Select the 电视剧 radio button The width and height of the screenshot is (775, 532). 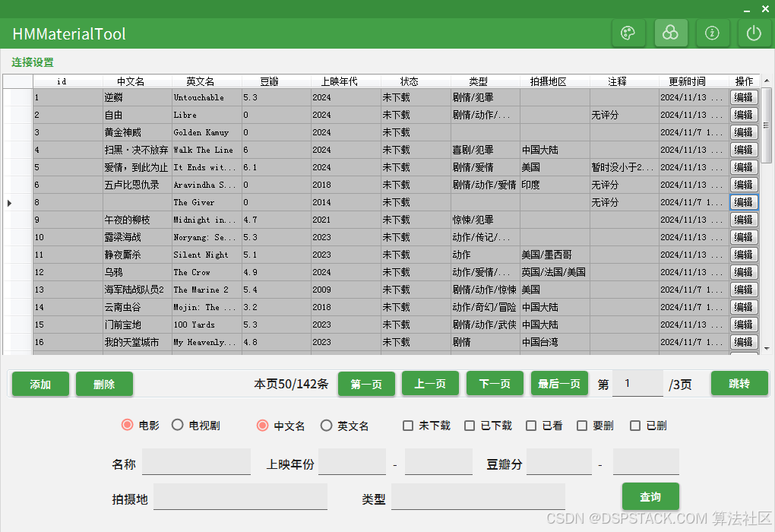(x=178, y=425)
